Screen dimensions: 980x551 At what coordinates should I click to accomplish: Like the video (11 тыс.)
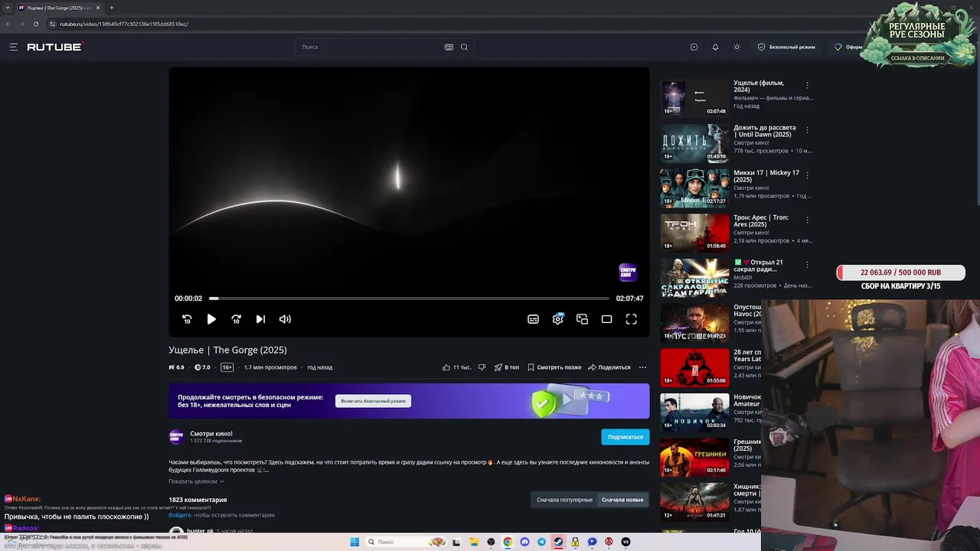[456, 367]
